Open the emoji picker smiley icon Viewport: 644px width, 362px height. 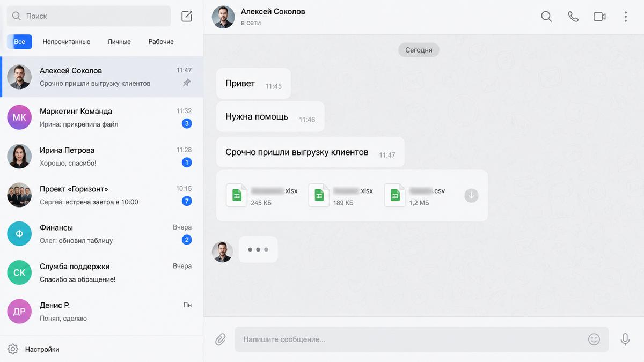tap(594, 339)
